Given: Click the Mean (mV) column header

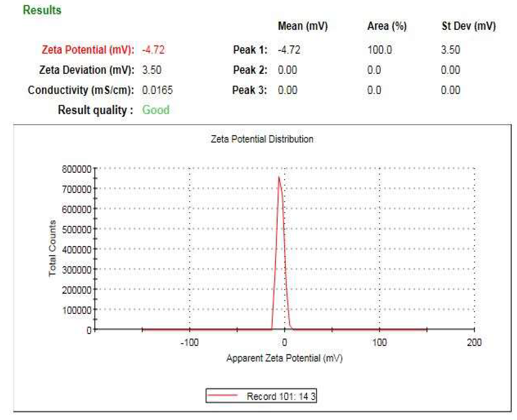Looking at the screenshot, I should point(302,26).
